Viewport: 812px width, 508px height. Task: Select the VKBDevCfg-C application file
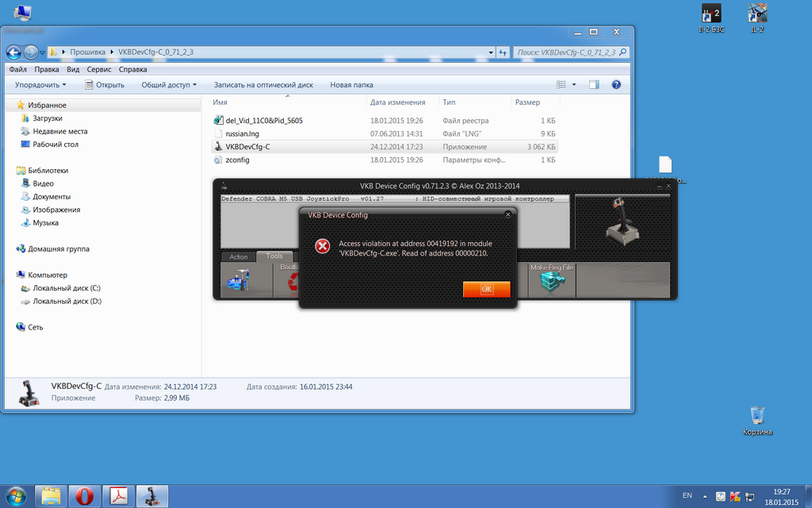[385, 147]
